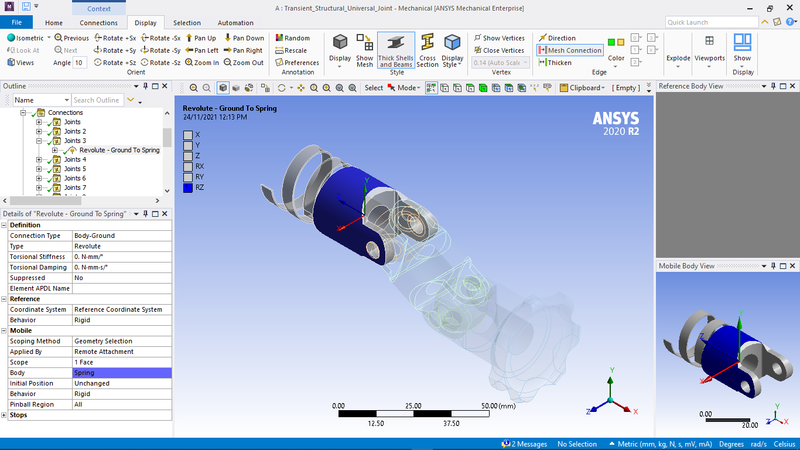The width and height of the screenshot is (800, 450).
Task: Expand Joints 4 in outline tree
Action: point(39,160)
